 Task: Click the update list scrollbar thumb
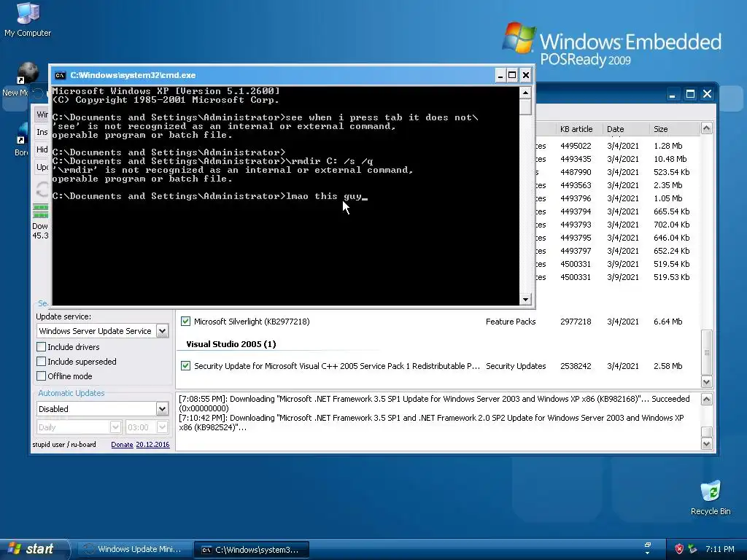pyautogui.click(x=706, y=352)
